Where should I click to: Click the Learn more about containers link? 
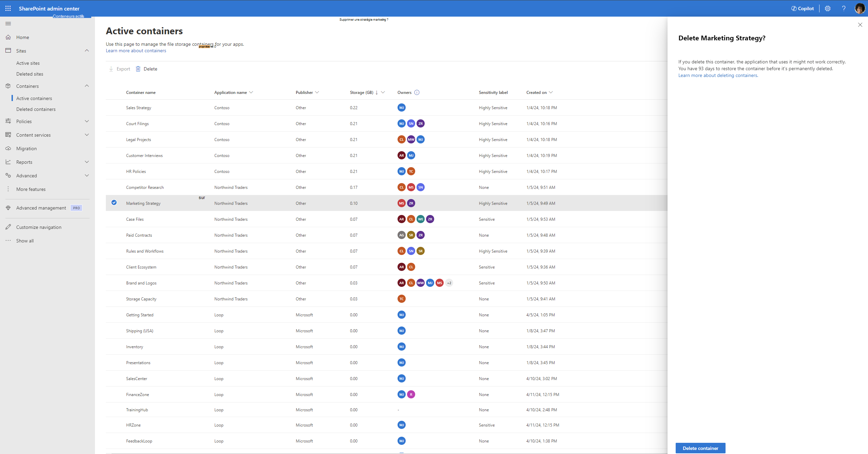pos(136,51)
